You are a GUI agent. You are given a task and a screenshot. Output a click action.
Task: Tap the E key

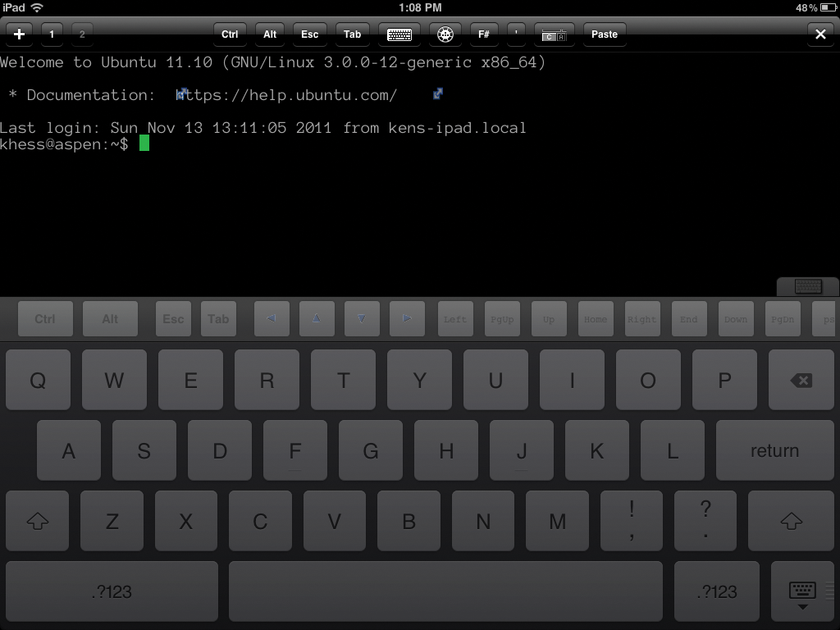[190, 380]
